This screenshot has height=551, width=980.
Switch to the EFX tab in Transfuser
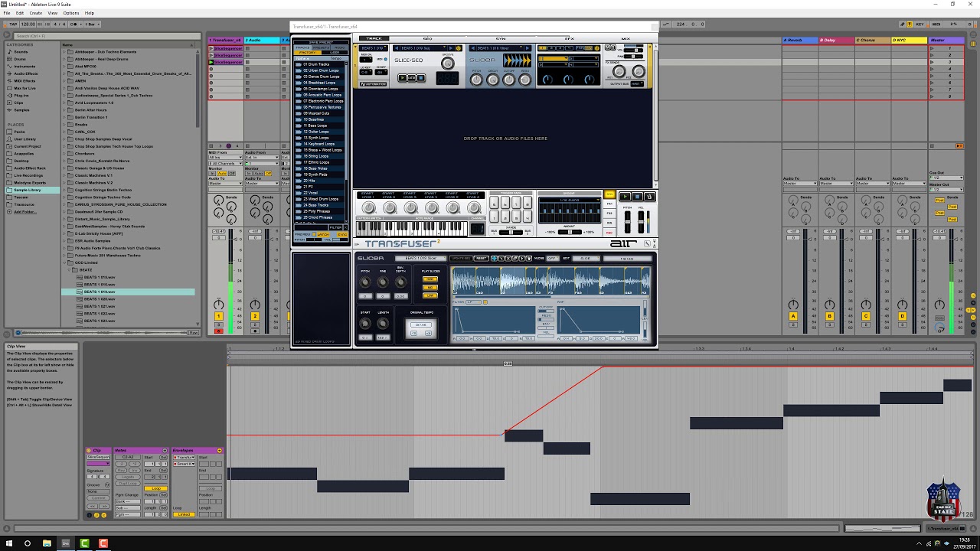click(569, 38)
